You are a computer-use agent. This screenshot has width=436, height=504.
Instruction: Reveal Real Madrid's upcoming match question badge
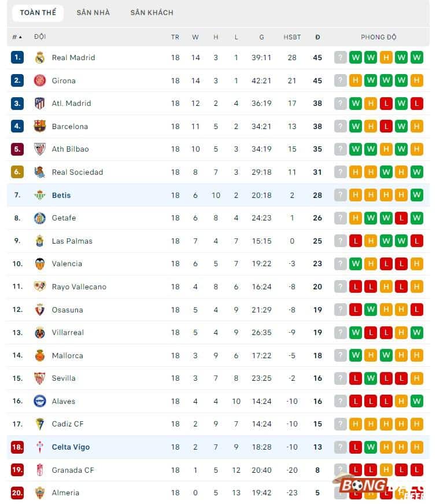tap(341, 57)
